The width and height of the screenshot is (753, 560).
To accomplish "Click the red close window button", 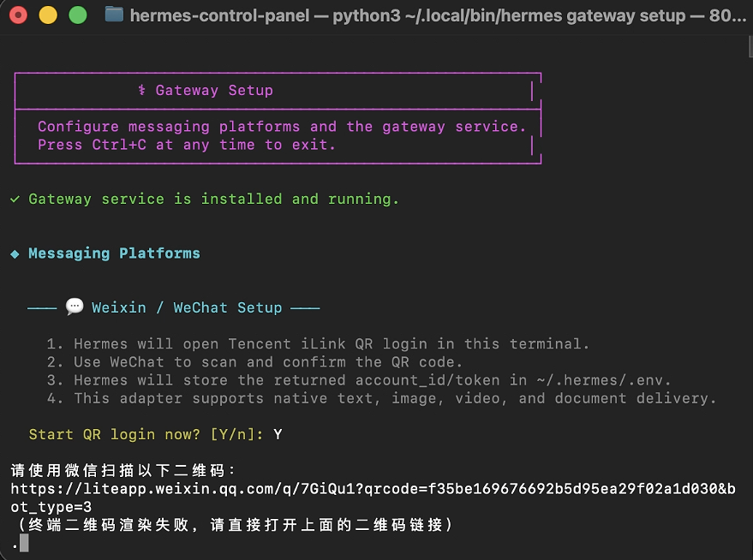I will tap(18, 15).
